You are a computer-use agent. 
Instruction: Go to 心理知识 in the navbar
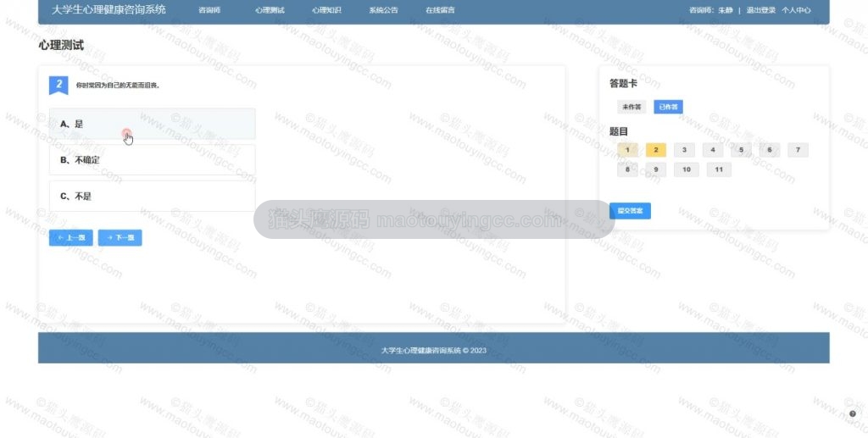tap(326, 10)
